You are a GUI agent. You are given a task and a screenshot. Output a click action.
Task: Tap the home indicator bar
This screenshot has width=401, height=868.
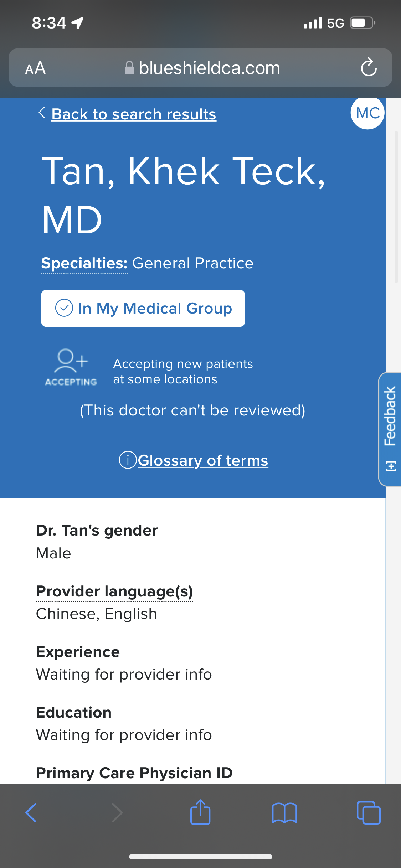click(x=200, y=857)
